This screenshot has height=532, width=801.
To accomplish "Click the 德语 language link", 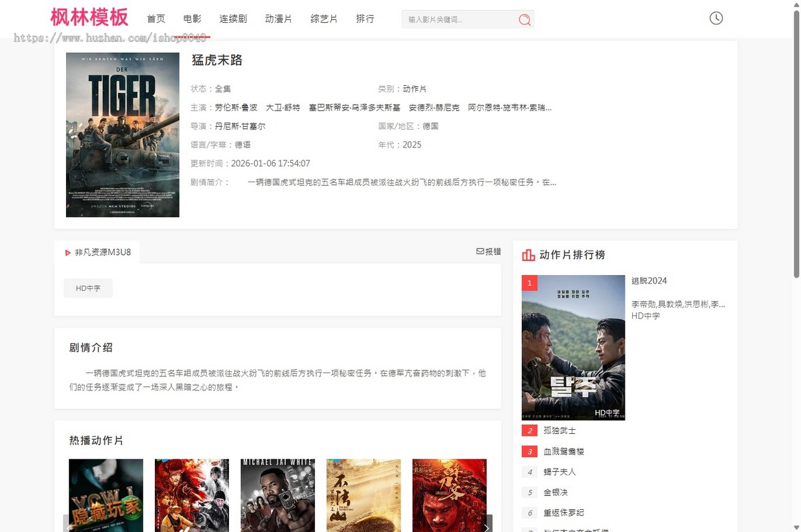I will click(242, 145).
